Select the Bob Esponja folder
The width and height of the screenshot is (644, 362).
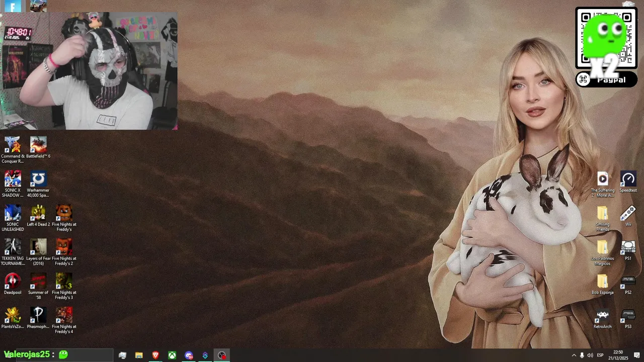pos(603,284)
